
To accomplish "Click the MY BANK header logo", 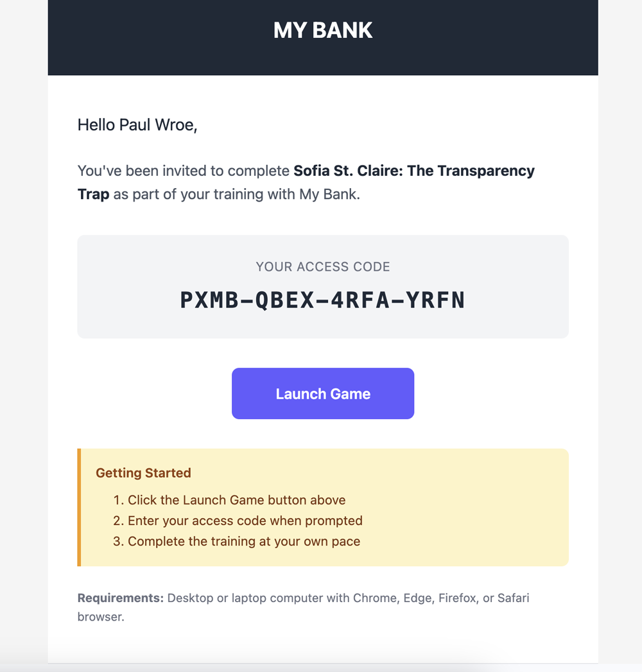I will (x=322, y=30).
